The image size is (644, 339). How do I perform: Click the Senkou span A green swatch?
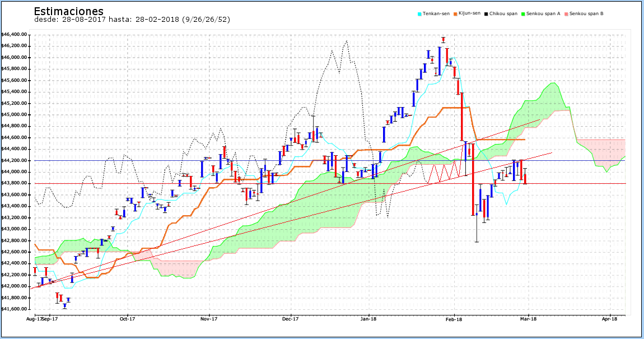point(523,14)
